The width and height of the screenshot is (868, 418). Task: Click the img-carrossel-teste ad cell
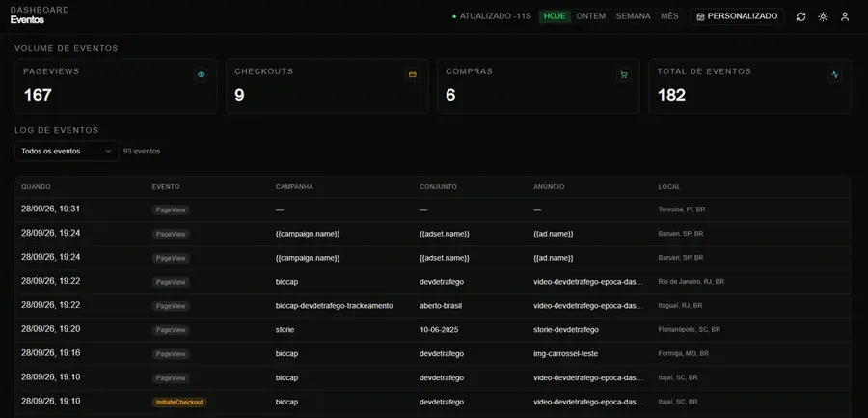point(565,353)
